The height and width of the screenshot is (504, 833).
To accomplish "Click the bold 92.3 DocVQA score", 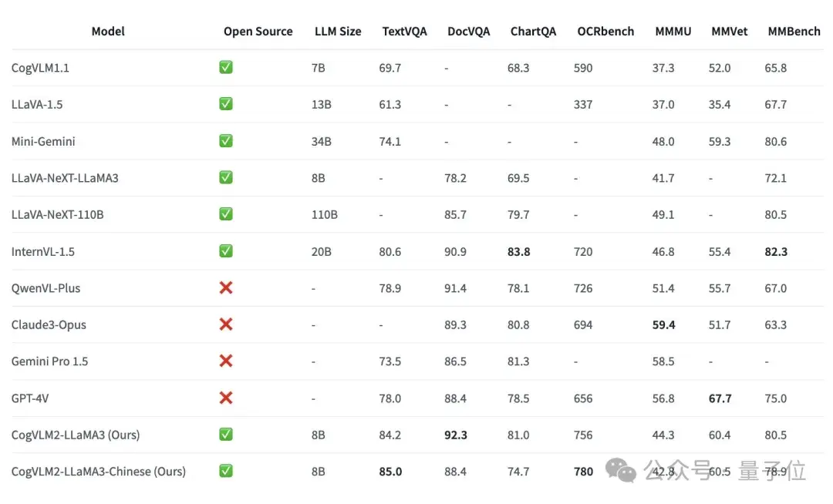I will pos(456,435).
